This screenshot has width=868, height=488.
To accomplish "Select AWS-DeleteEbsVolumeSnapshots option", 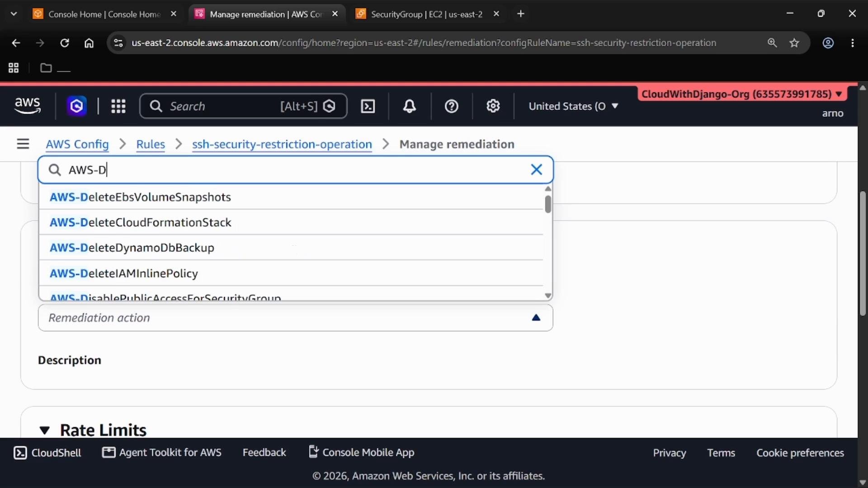I will pos(291,197).
